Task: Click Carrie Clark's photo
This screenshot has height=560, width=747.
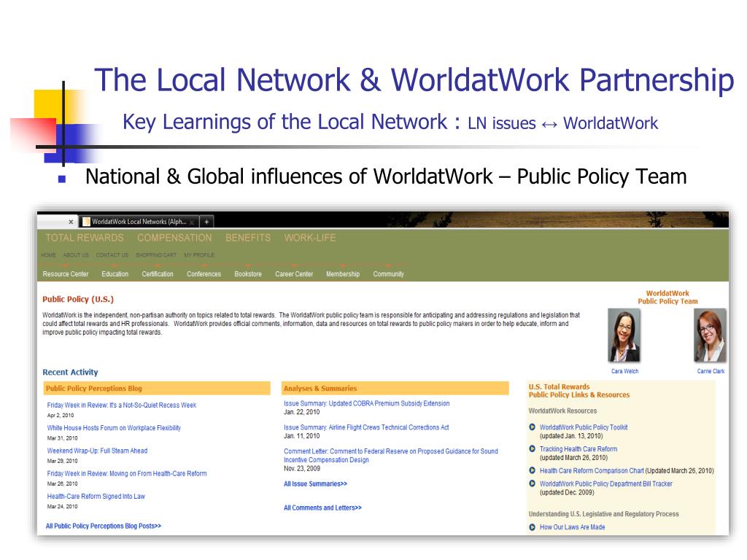Action: point(710,335)
